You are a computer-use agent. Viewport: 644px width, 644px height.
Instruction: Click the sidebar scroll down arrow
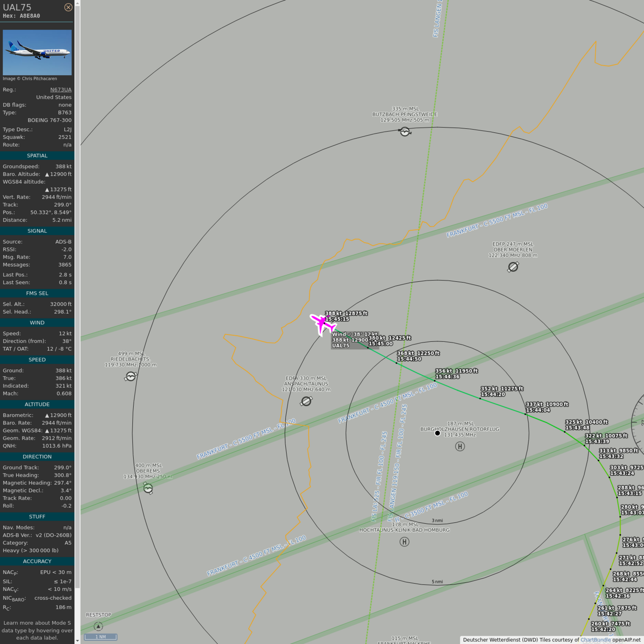point(77,640)
